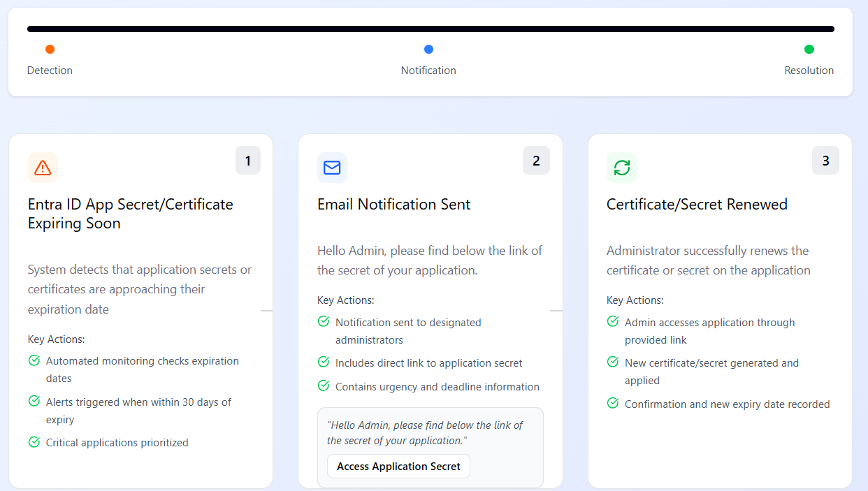The height and width of the screenshot is (491, 868).
Task: Click the green Resolution timeline dot
Action: click(x=809, y=49)
